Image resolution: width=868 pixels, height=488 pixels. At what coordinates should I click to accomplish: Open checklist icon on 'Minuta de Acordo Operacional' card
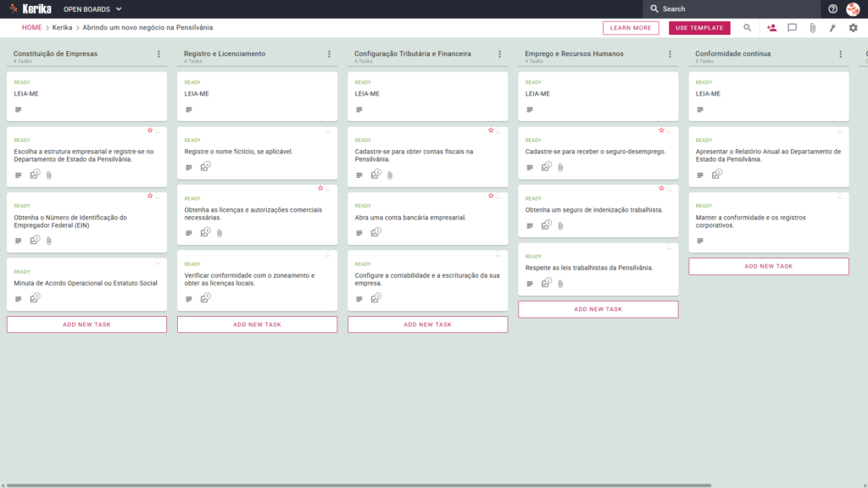point(35,297)
